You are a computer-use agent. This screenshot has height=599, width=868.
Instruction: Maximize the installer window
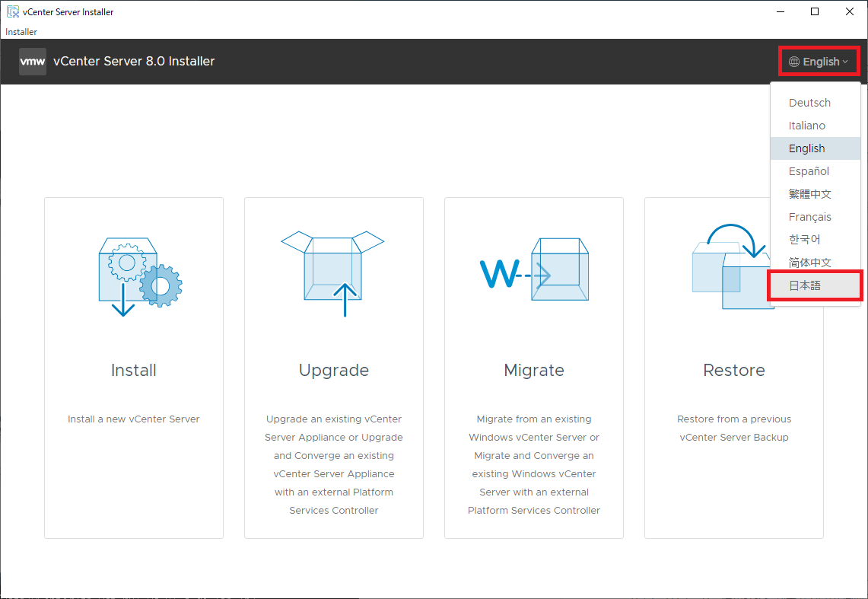point(815,11)
